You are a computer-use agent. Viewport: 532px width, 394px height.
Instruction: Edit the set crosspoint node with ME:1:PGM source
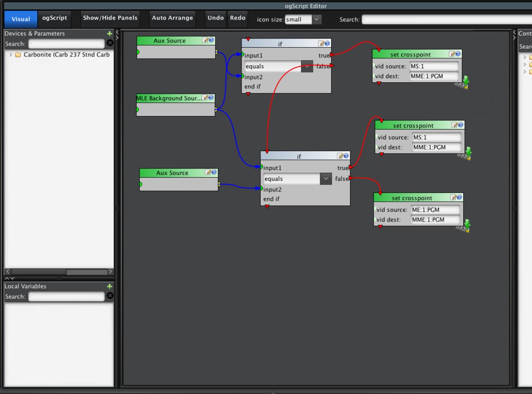(x=453, y=197)
